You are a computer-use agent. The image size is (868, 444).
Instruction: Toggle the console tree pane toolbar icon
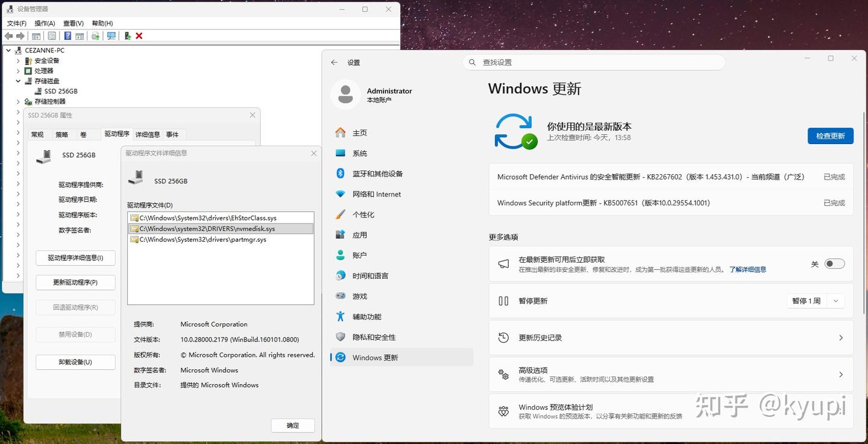tap(36, 36)
